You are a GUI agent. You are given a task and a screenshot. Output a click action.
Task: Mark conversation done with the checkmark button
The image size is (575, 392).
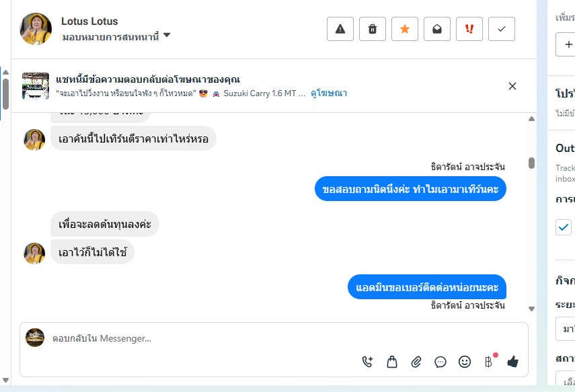point(502,29)
